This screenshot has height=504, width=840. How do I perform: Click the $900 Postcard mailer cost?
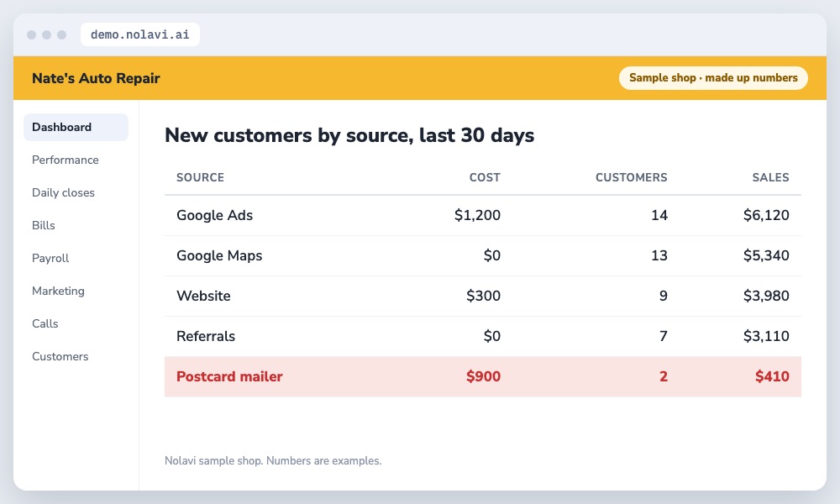point(483,376)
